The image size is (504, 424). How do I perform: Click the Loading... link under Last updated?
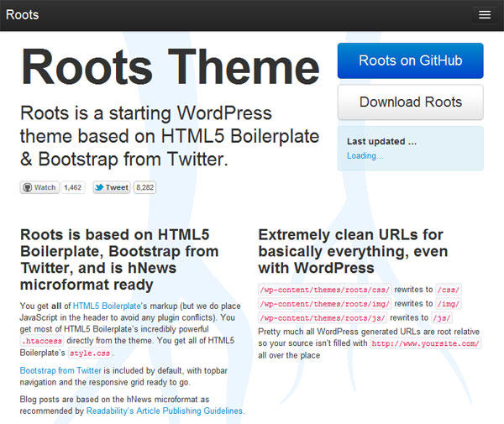click(x=365, y=156)
